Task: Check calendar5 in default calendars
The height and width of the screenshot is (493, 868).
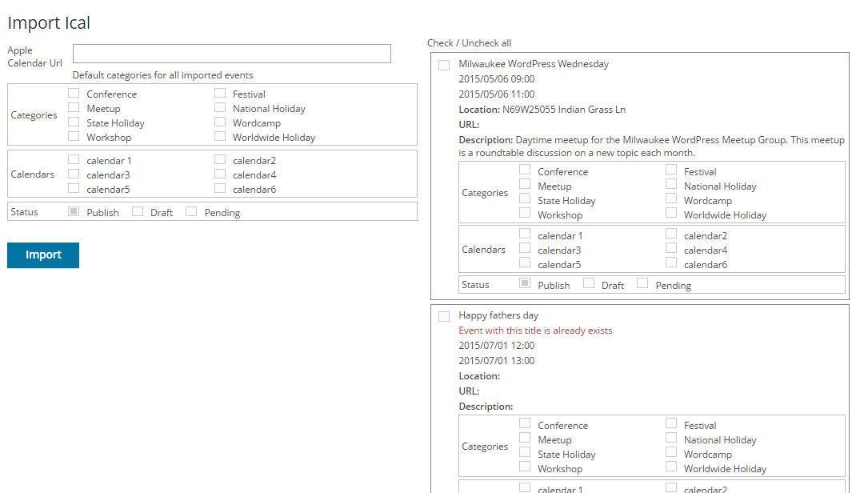Action: coord(74,188)
